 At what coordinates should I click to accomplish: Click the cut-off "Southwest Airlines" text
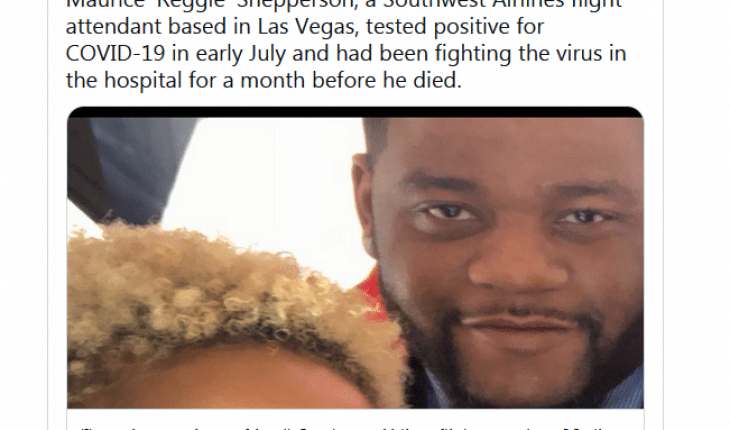[x=484, y=4]
